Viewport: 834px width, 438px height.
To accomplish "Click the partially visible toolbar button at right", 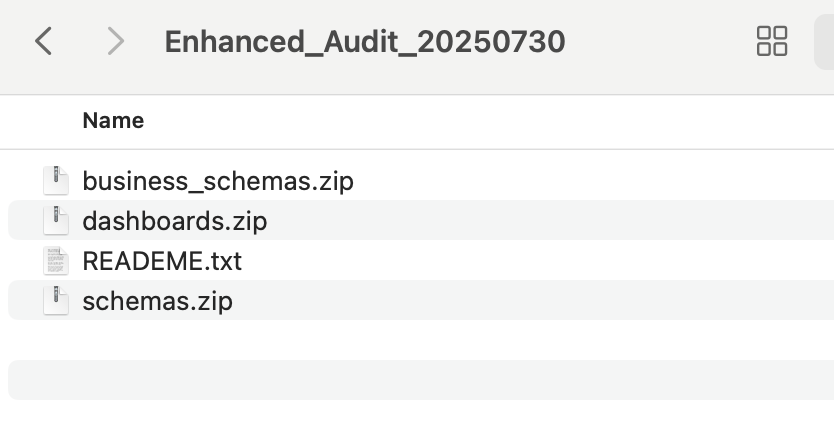I will (824, 41).
